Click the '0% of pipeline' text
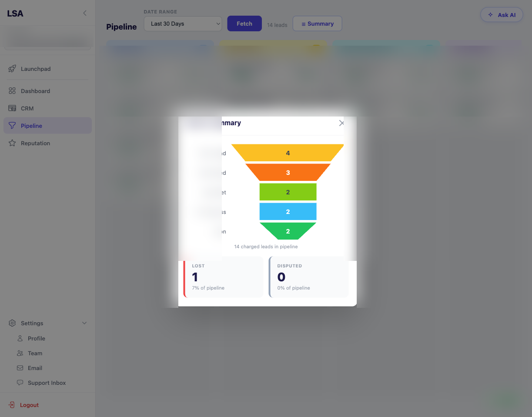532x417 pixels. (x=294, y=288)
